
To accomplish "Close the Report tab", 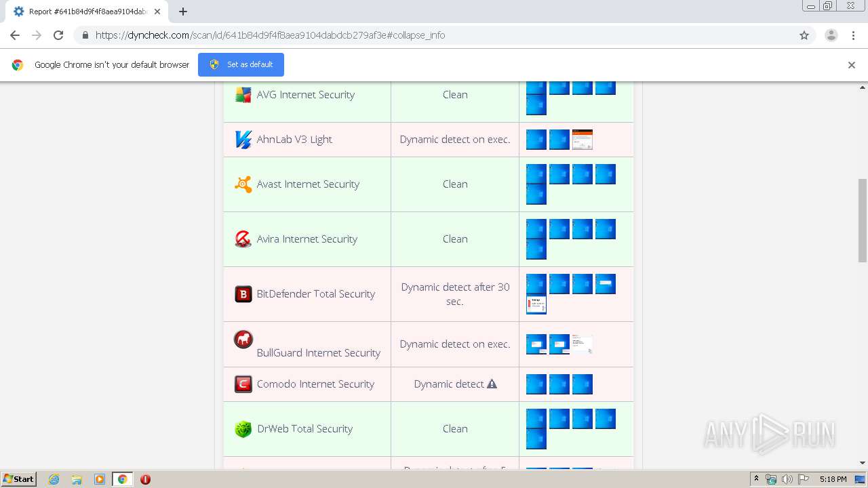I will (x=157, y=12).
